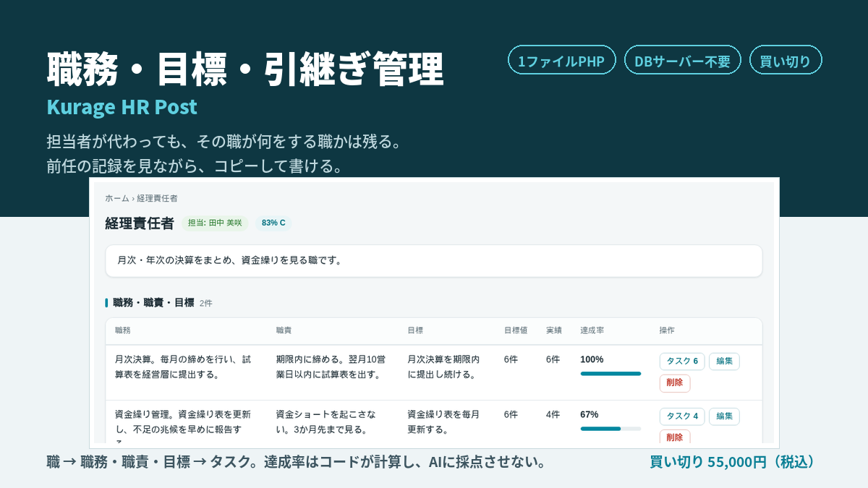Click the 2件 count beside the section heading
Screen dimensions: 868x488
206,304
